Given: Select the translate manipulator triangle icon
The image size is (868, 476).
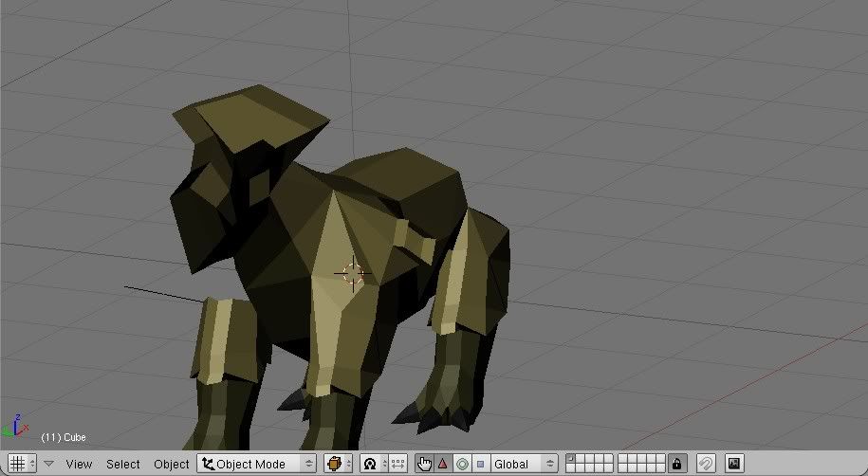Looking at the screenshot, I should coord(443,464).
